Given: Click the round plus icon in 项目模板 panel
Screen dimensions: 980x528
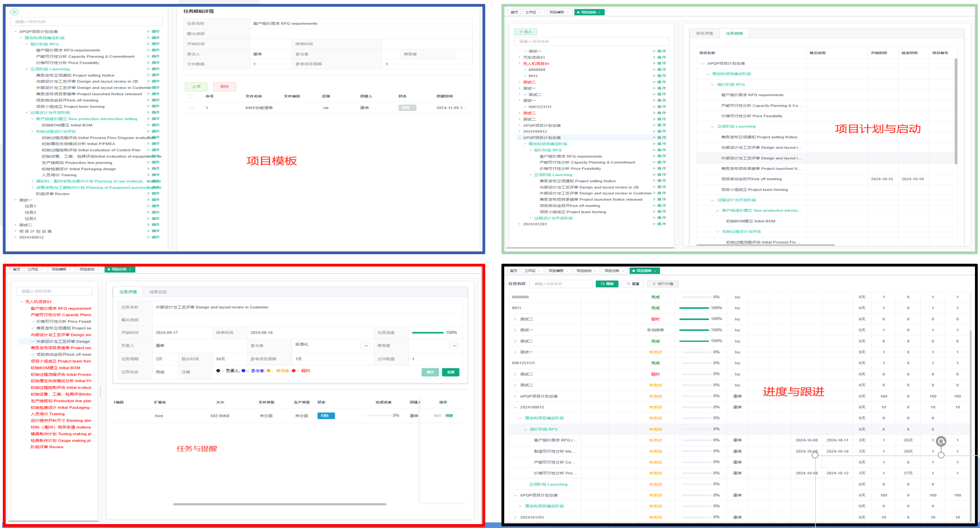Looking at the screenshot, I should pos(15,12).
